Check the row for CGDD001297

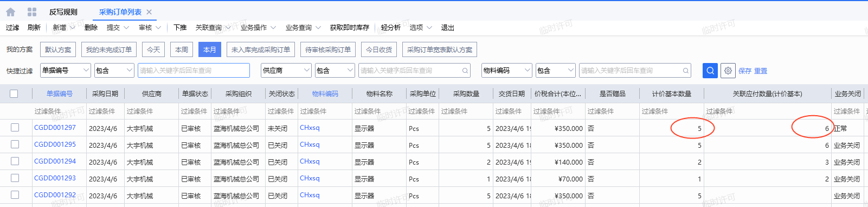tap(15, 128)
